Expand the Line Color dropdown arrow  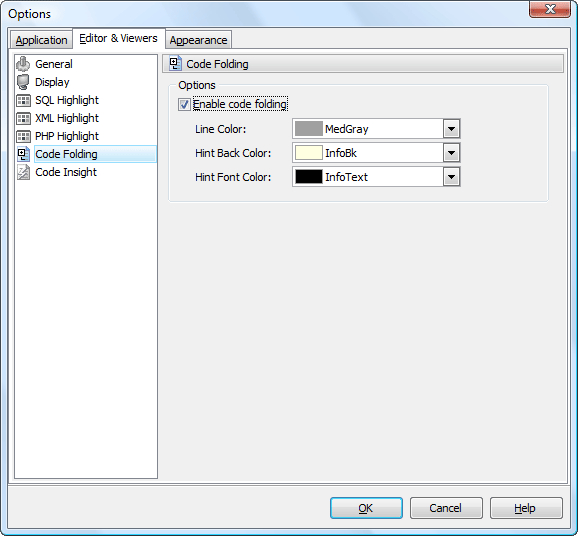point(451,129)
